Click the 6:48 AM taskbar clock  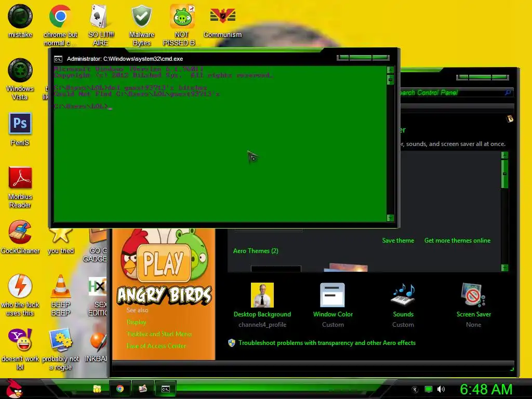[x=486, y=389]
